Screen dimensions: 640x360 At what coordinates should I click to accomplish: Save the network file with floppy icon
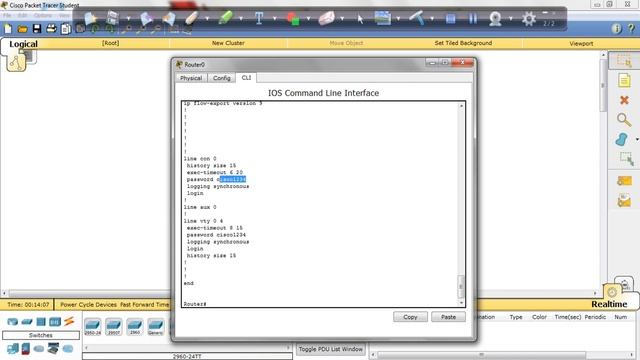(37, 29)
